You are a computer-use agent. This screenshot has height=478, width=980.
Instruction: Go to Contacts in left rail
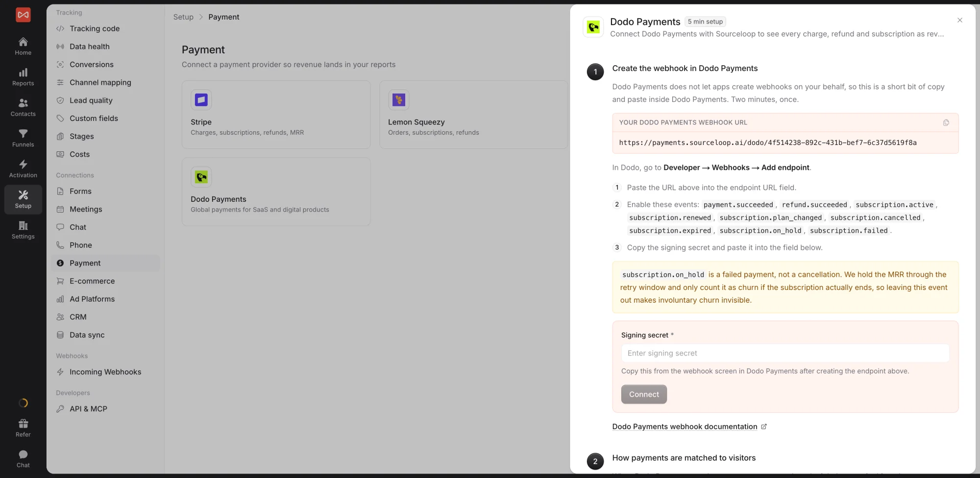tap(23, 107)
